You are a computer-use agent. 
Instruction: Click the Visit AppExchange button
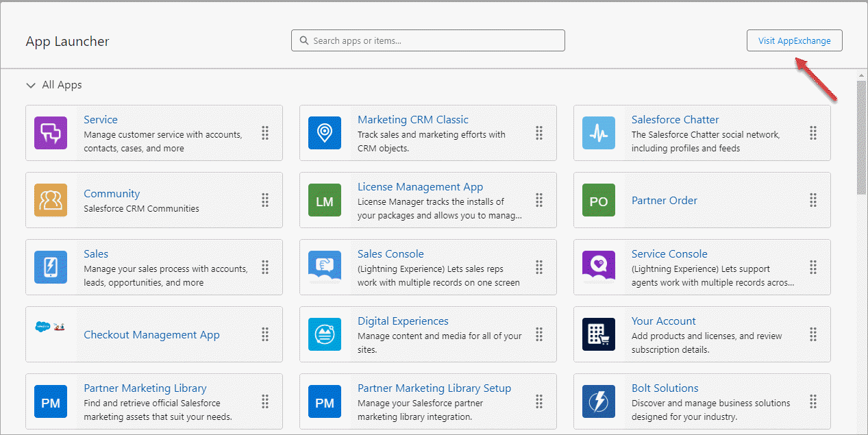pyautogui.click(x=795, y=40)
